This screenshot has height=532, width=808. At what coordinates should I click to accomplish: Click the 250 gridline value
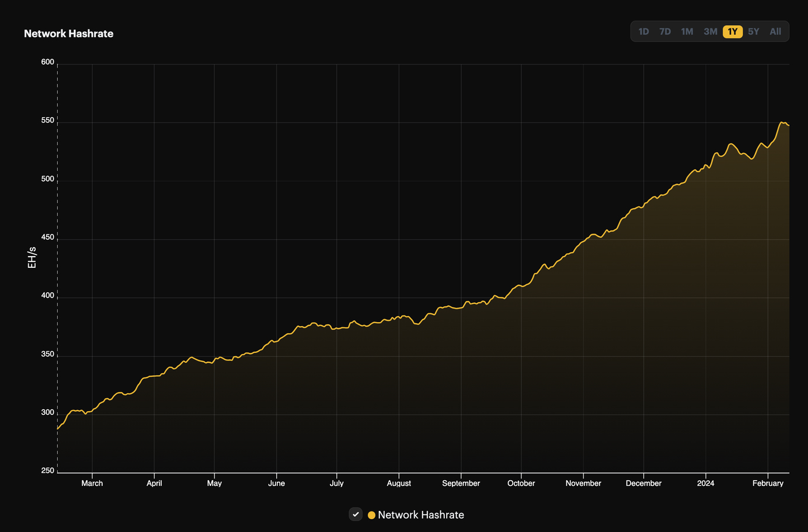point(47,470)
